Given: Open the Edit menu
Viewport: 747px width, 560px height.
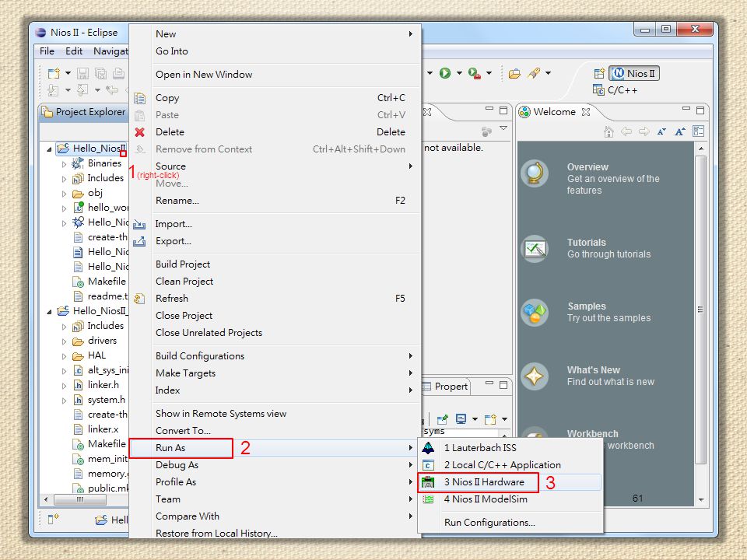Looking at the screenshot, I should (74, 51).
